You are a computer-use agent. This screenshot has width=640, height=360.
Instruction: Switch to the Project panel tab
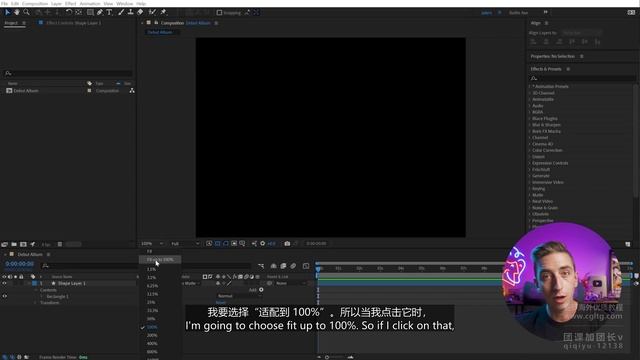(11, 23)
